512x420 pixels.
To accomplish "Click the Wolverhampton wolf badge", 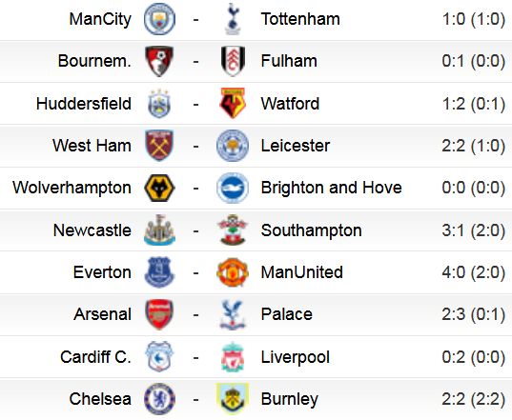I will pos(159,188).
